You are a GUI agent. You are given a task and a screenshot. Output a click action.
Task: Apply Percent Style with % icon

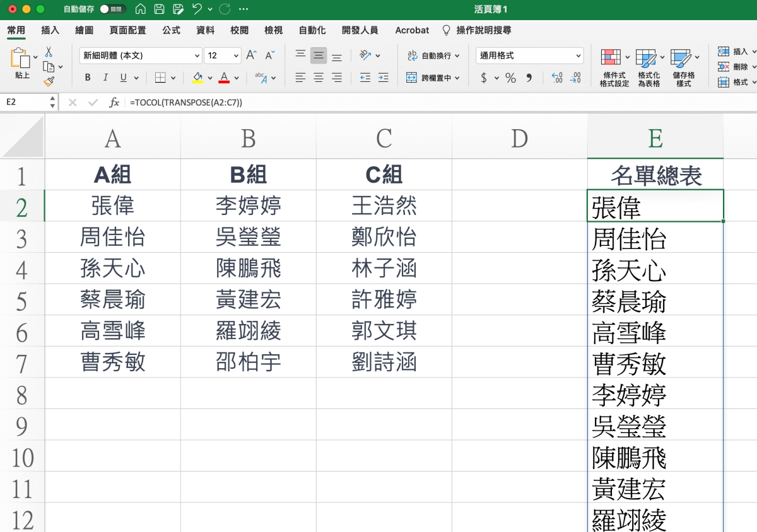pyautogui.click(x=510, y=78)
